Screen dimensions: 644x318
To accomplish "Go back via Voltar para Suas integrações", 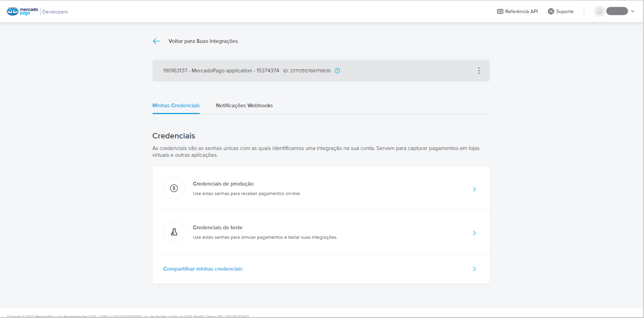I will pyautogui.click(x=203, y=41).
